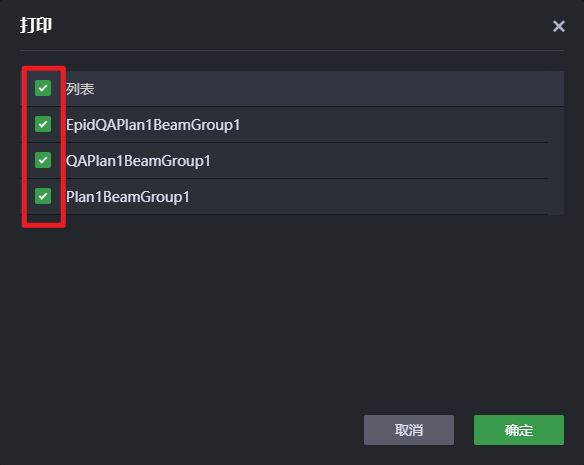Select the EpidQAPlan1BeamGroup1 label text
This screenshot has height=465, width=584.
pyautogui.click(x=153, y=125)
